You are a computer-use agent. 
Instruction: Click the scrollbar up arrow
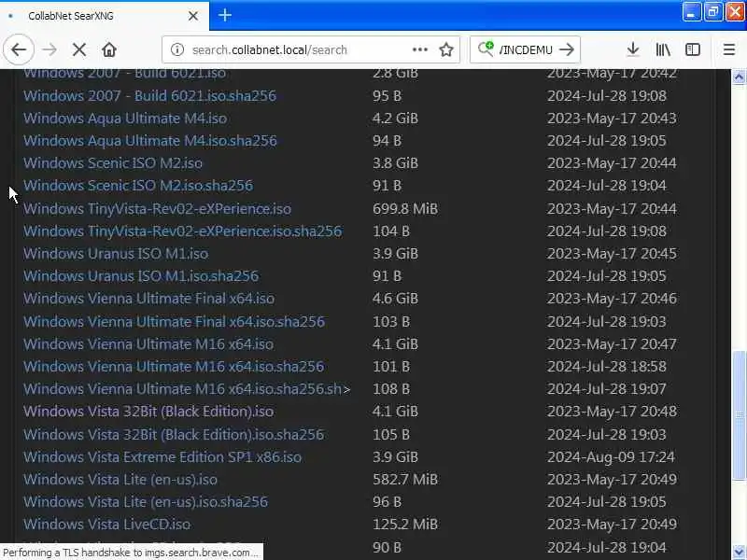(x=739, y=77)
